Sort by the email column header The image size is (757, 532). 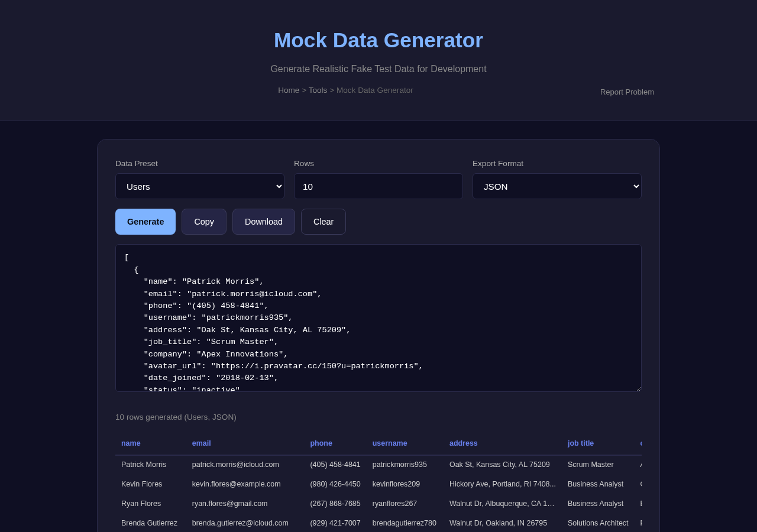[202, 443]
